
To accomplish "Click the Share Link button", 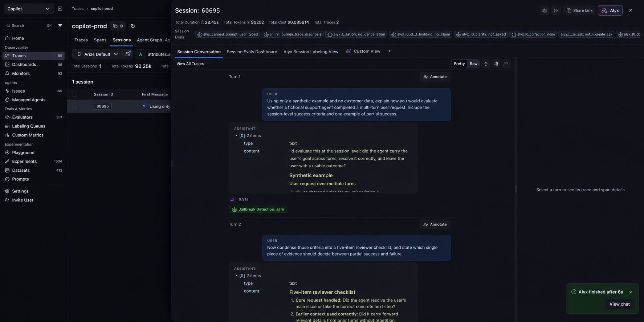I will pos(579,11).
